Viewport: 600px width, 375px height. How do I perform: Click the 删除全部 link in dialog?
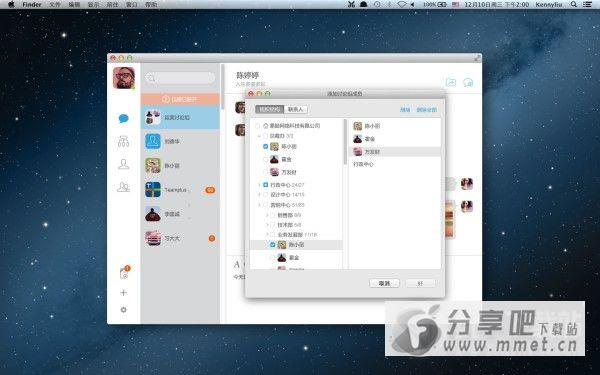pos(427,110)
